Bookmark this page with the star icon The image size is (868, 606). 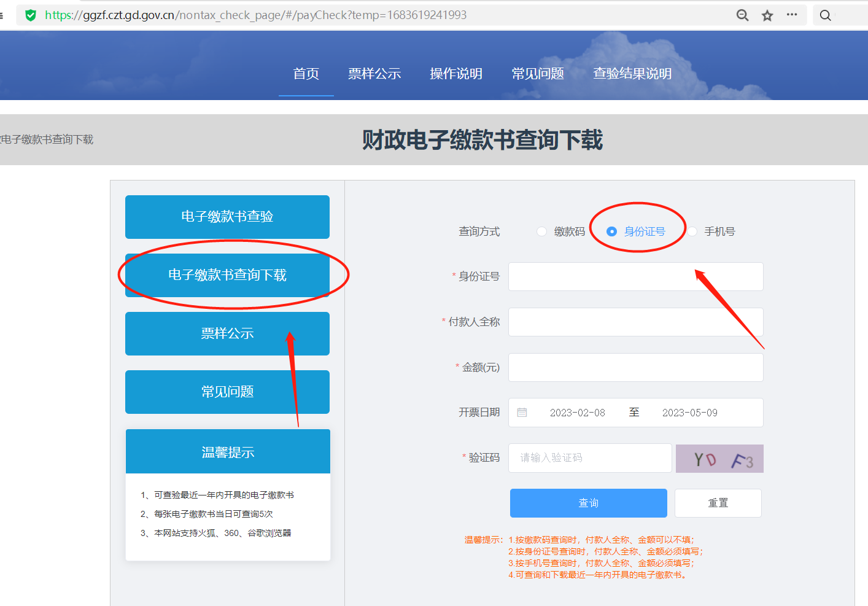tap(767, 15)
